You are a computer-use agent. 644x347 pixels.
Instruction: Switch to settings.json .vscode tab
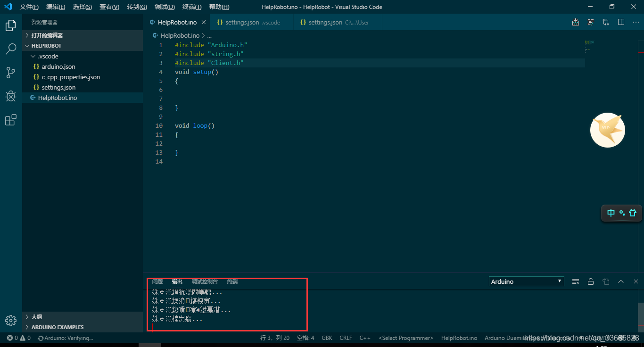click(252, 22)
